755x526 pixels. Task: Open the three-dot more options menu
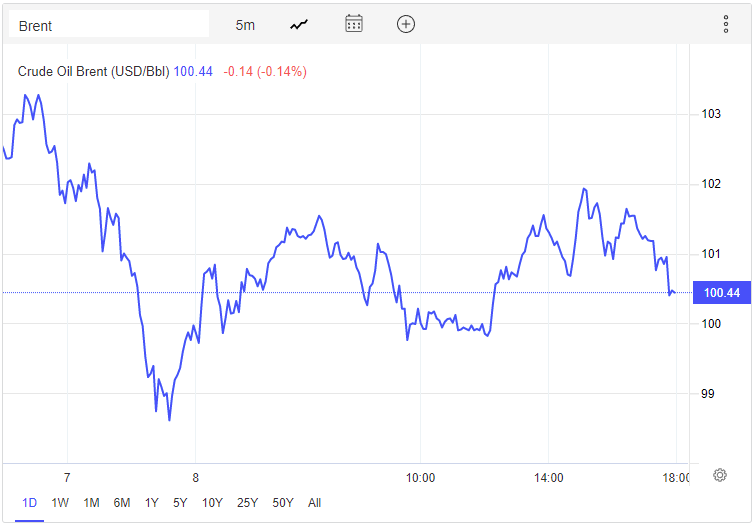coord(726,25)
